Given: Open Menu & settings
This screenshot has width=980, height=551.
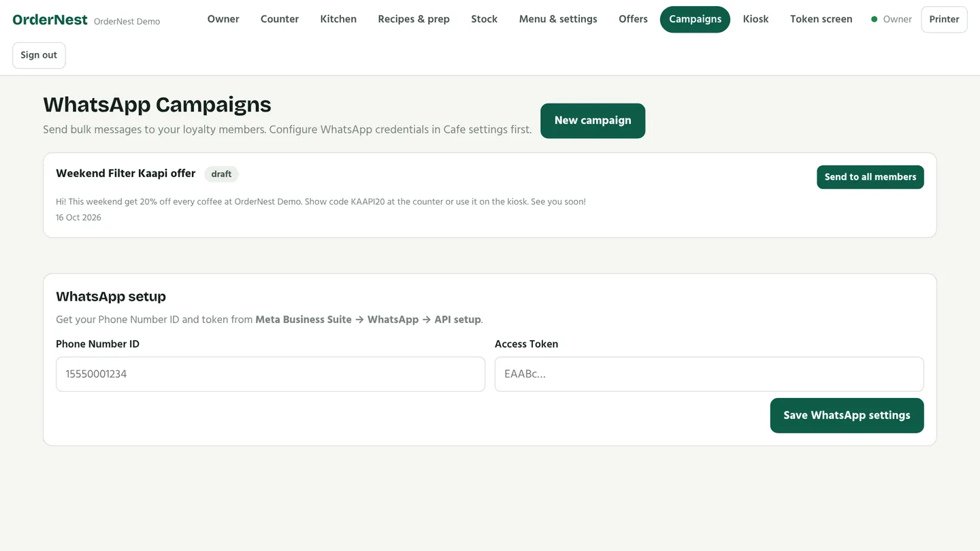Looking at the screenshot, I should (558, 19).
